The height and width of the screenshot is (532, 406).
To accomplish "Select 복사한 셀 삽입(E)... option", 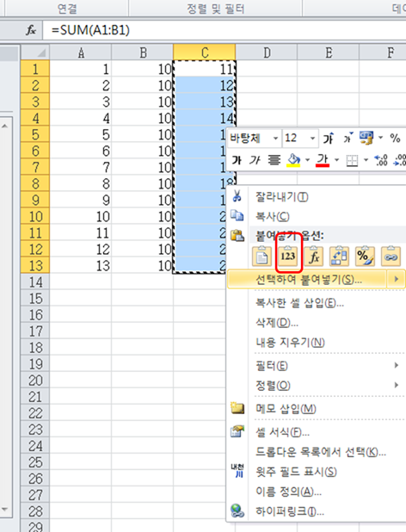I will (x=299, y=303).
